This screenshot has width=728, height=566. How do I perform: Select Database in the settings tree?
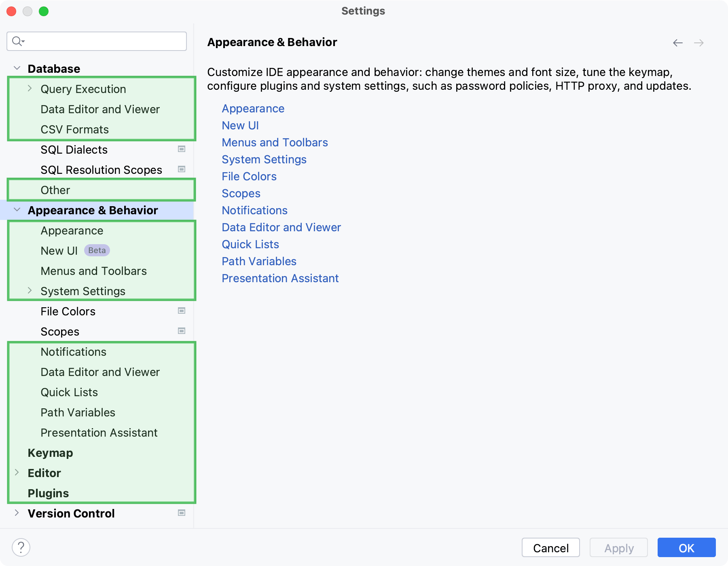54,69
